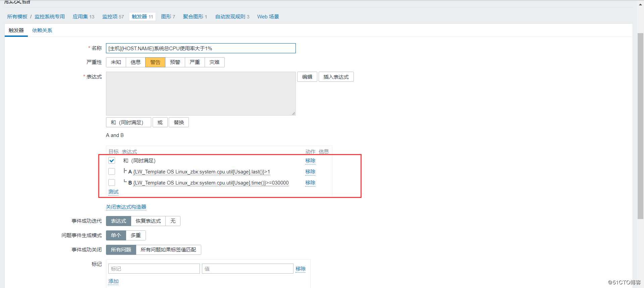The image size is (644, 288).
Task: Switch to the 依赖关系 sub-tab
Action: tap(42, 30)
